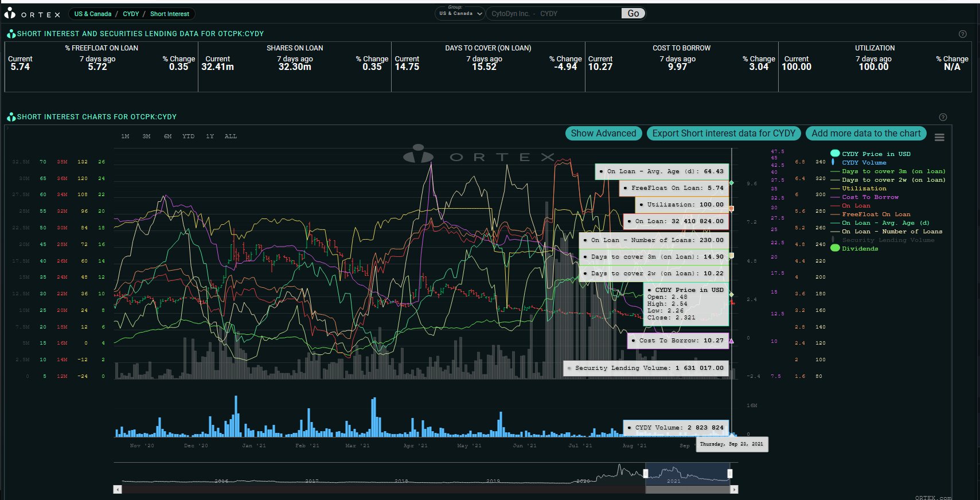
Task: Open Short Interest breadcrumb link
Action: [170, 14]
